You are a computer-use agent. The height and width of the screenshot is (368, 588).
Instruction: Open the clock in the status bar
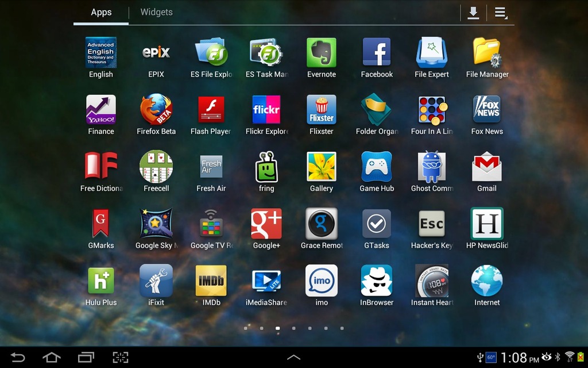pyautogui.click(x=520, y=358)
